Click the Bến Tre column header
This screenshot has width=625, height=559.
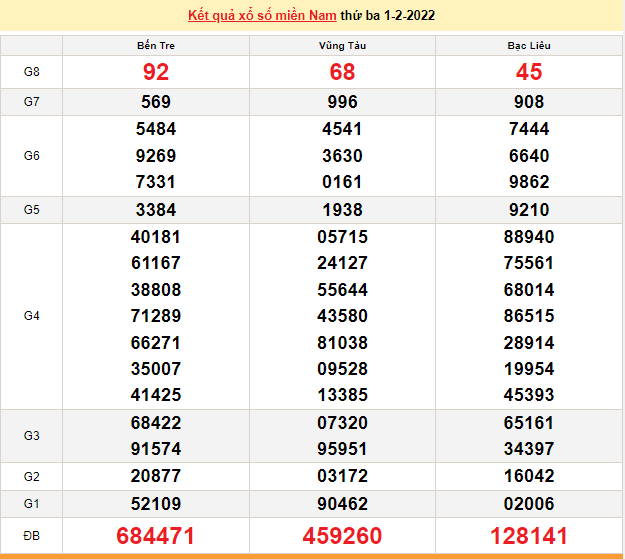tap(156, 46)
